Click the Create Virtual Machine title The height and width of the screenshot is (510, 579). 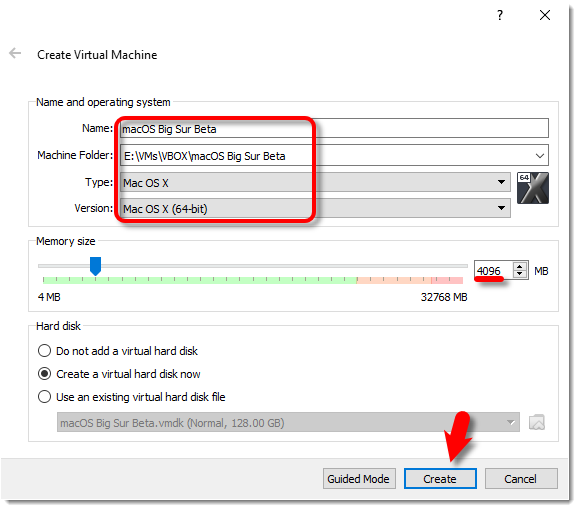click(97, 55)
